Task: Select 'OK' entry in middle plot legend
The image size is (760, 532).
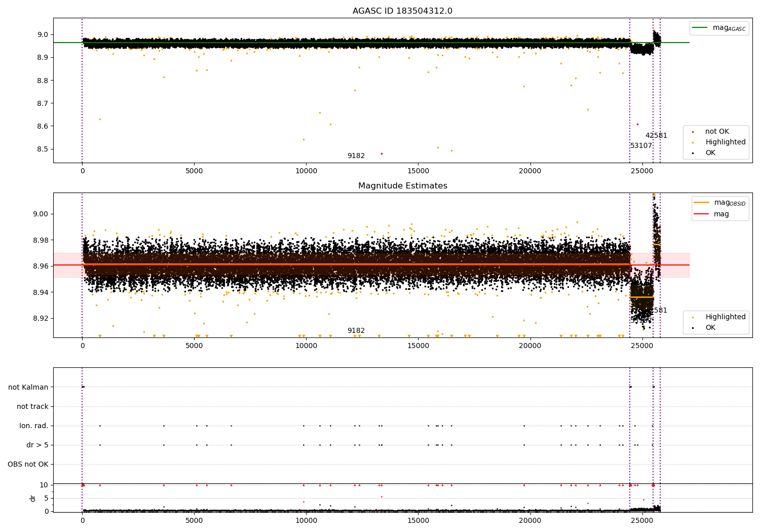Action: (x=710, y=328)
